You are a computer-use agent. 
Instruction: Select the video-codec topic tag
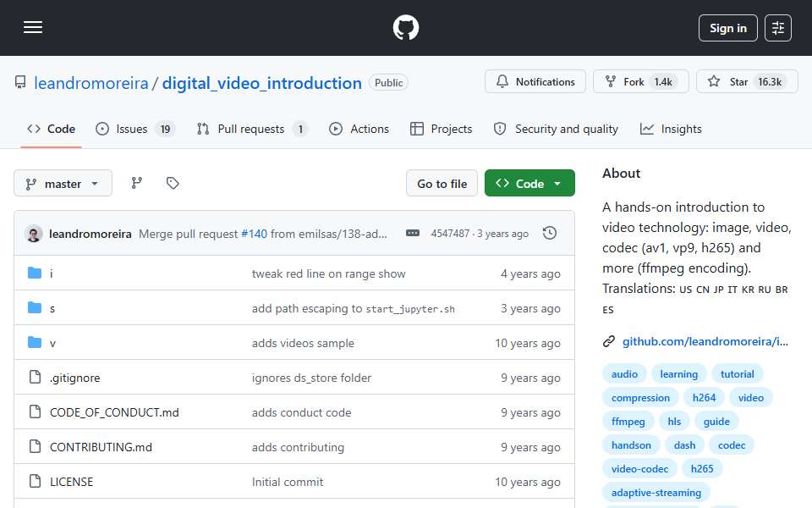pos(639,469)
